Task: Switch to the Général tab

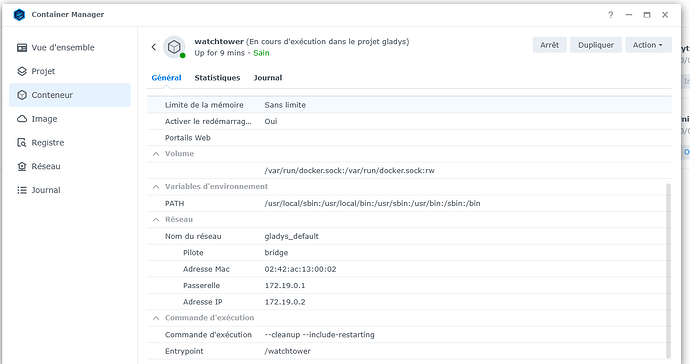Action: pyautogui.click(x=166, y=78)
